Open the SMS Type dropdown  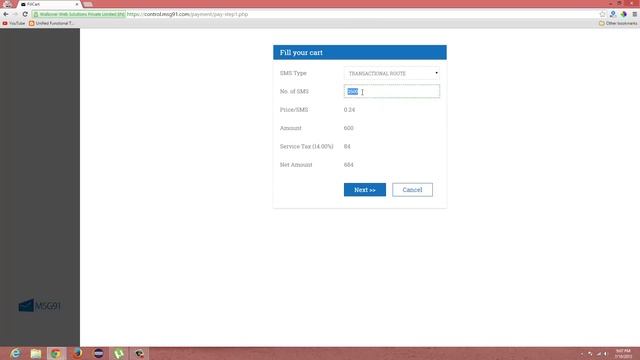392,73
